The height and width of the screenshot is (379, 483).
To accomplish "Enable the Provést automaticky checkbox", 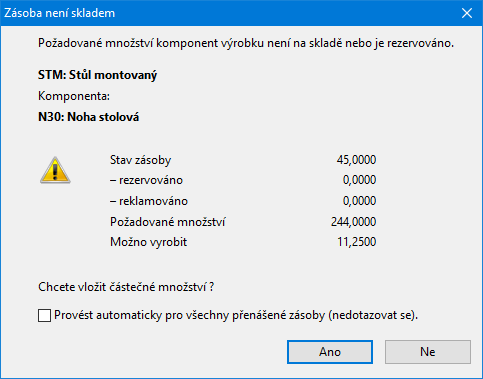I will coord(44,315).
